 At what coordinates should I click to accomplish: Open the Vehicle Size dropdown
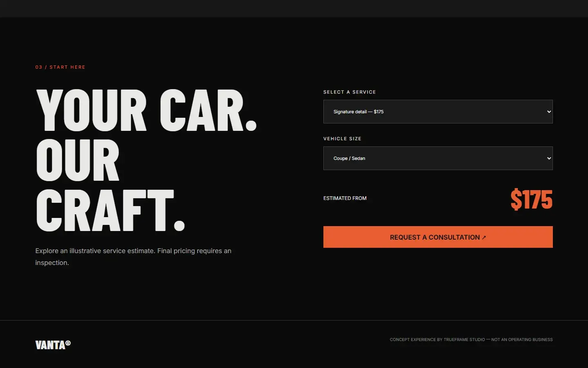tap(438, 158)
